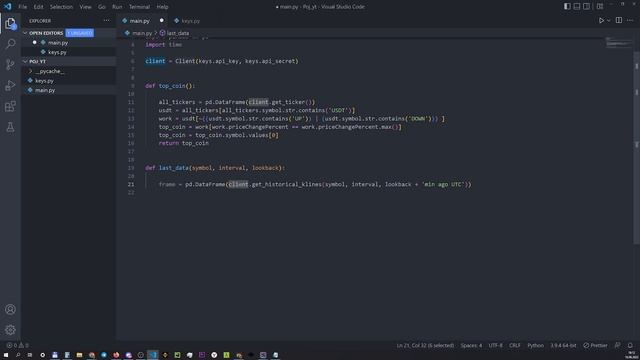640x360 pixels.
Task: Click last_data symbol in the breadcrumb
Action: pos(178,33)
